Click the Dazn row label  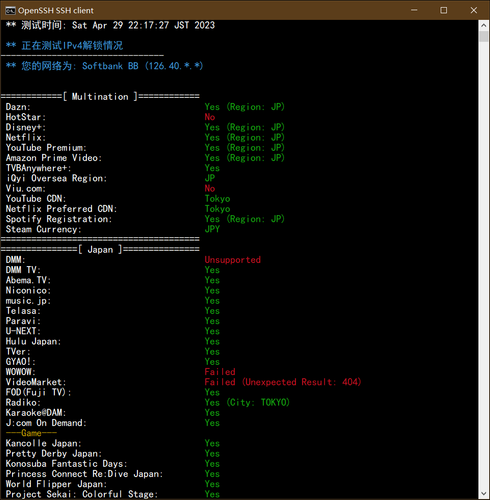point(18,107)
